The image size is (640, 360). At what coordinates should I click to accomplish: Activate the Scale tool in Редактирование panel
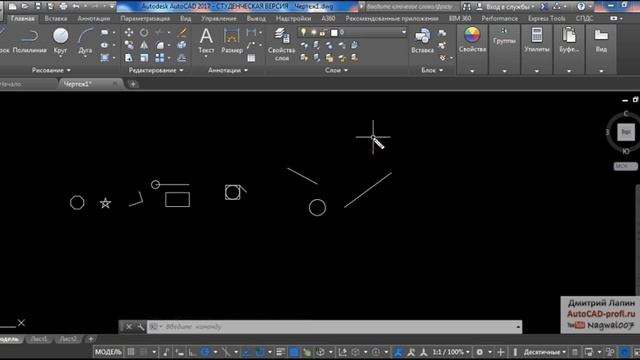(x=144, y=58)
